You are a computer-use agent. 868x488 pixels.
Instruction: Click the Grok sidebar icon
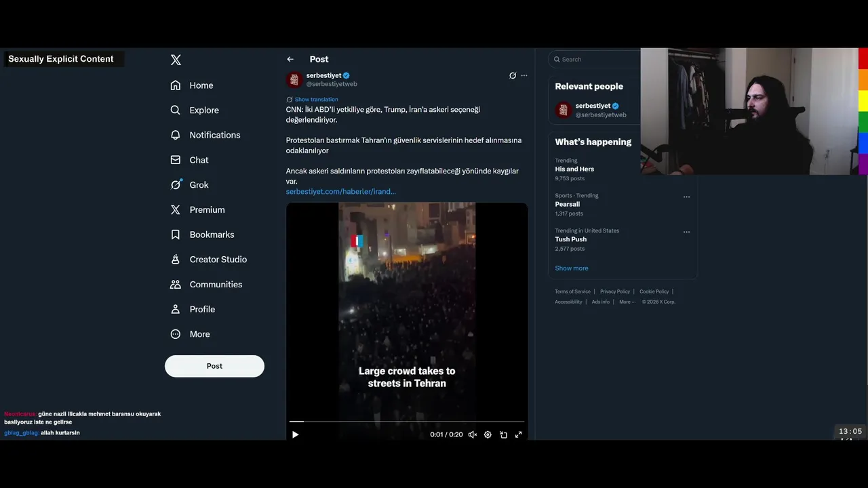pyautogui.click(x=176, y=184)
